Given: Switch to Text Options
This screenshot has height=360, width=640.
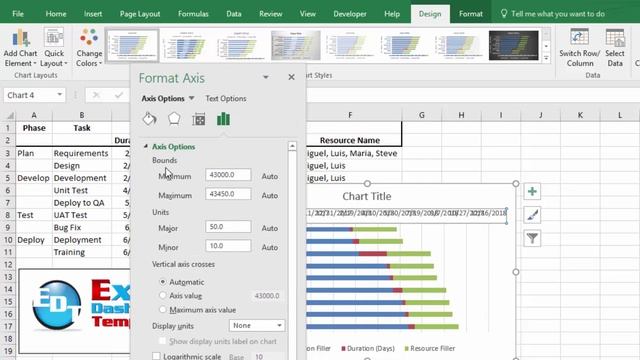Looking at the screenshot, I should coord(226,98).
